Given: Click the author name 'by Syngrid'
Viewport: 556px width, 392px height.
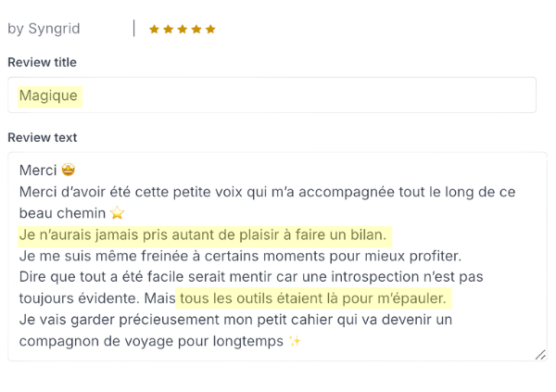Looking at the screenshot, I should click(44, 29).
